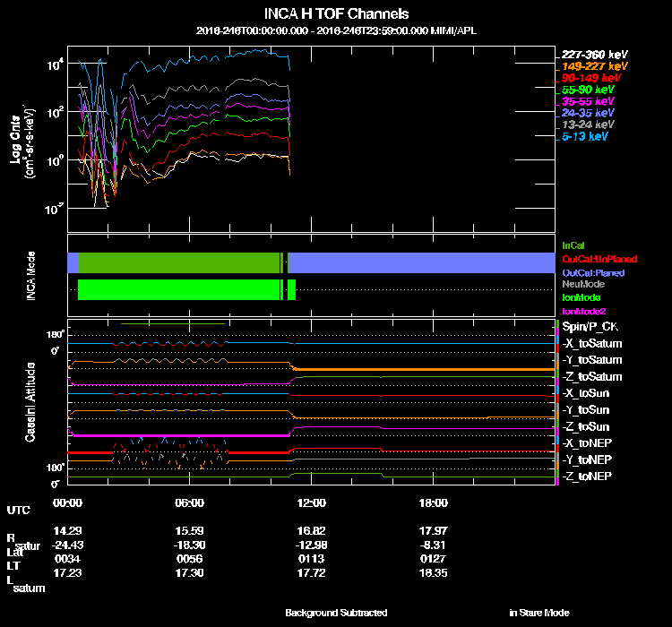Click the 06:00 UTC tick label
This screenshot has height=627, width=672.
[189, 502]
